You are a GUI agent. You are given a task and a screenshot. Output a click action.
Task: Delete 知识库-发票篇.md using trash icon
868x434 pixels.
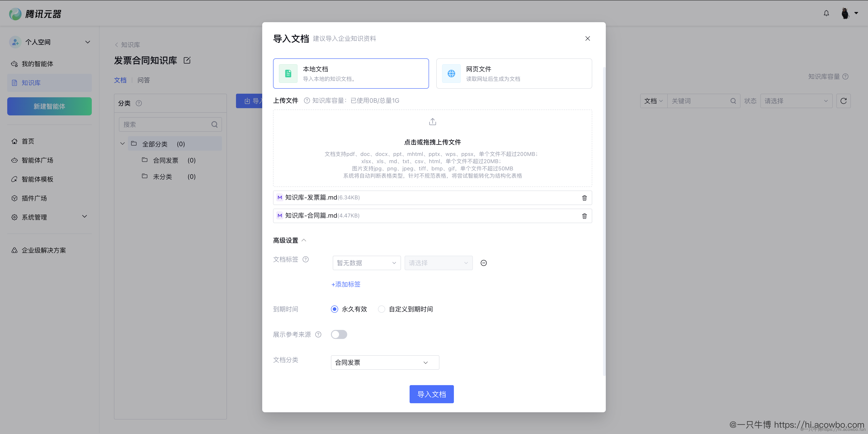point(585,198)
